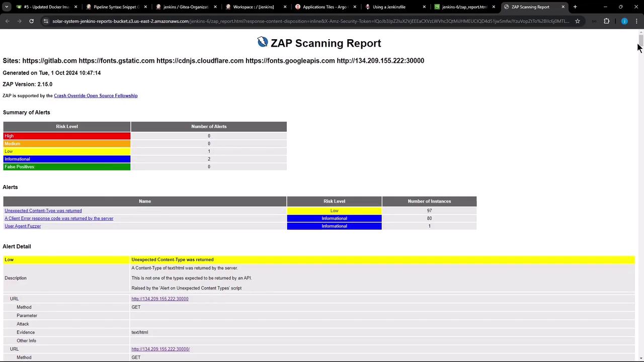Click the 'Attack' row label
The width and height of the screenshot is (644, 362).
[23, 324]
